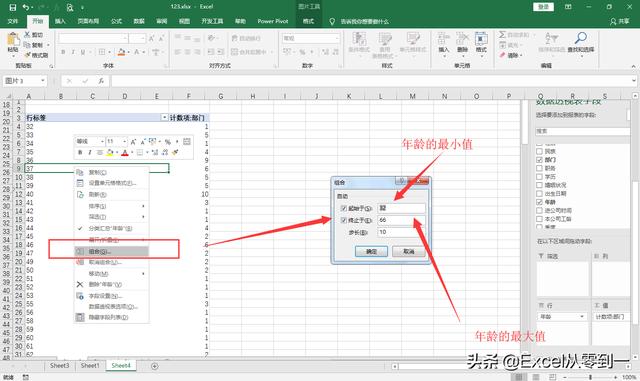Open the 插入 (Insert) ribbon tab

click(60, 21)
